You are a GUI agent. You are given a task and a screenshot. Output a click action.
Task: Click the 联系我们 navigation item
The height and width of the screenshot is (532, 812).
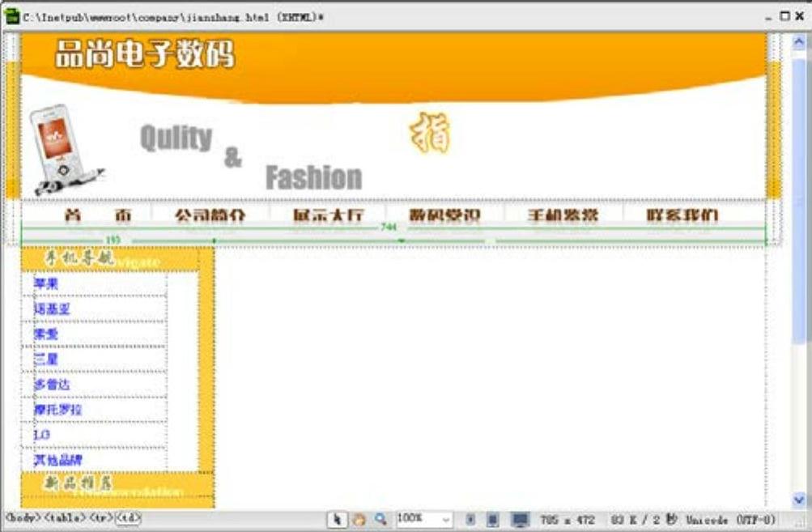coord(682,215)
